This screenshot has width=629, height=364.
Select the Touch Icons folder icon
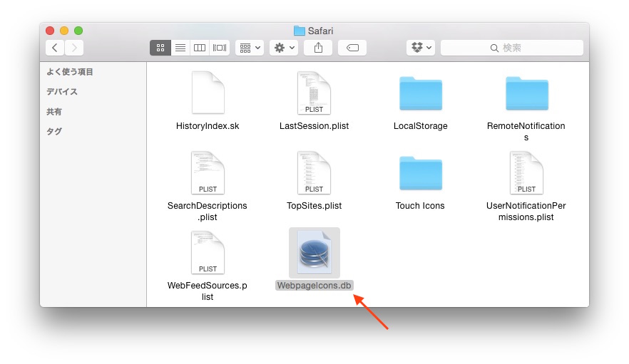[x=421, y=173]
